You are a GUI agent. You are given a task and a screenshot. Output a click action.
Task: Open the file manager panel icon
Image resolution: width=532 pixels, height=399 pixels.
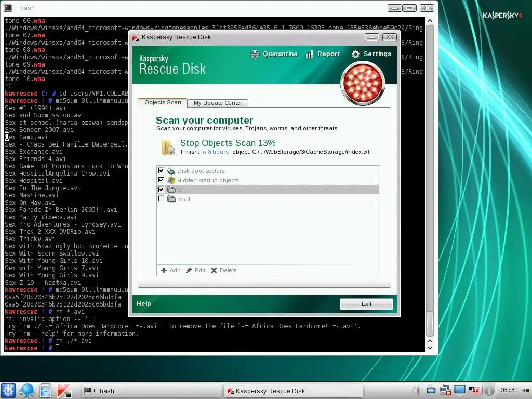tap(45, 391)
